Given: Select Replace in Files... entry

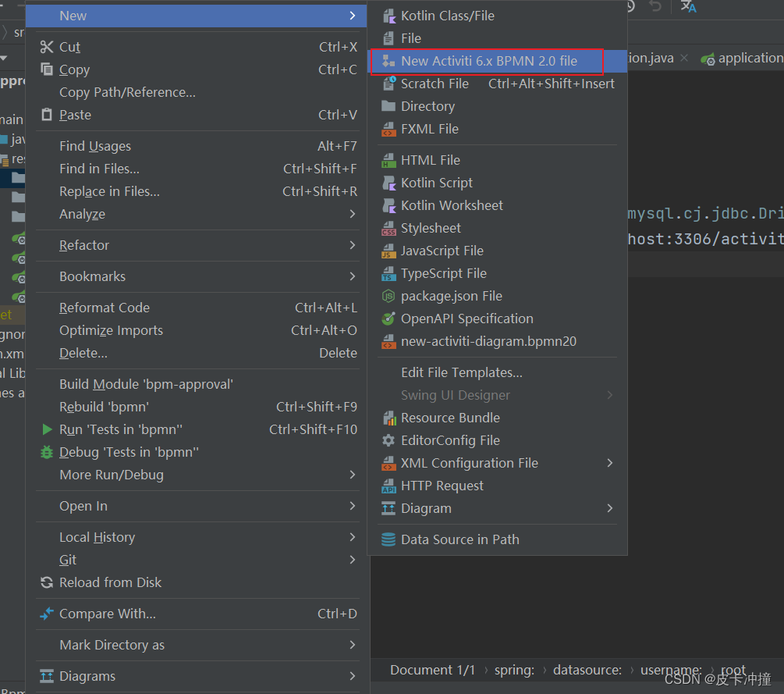Looking at the screenshot, I should coord(197,191).
